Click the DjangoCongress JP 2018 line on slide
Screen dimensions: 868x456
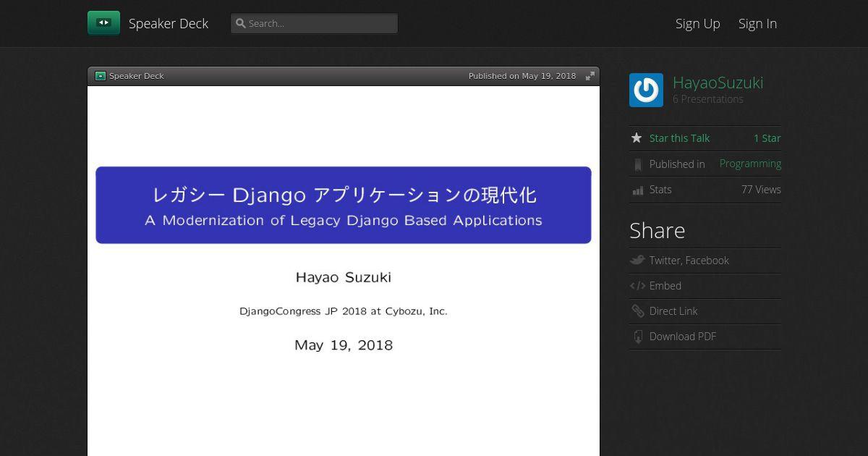(x=344, y=311)
